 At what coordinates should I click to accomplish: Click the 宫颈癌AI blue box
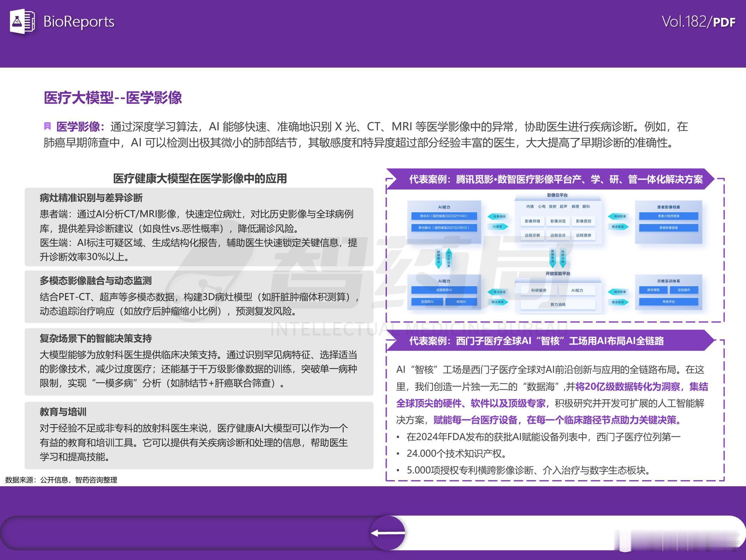(427, 302)
